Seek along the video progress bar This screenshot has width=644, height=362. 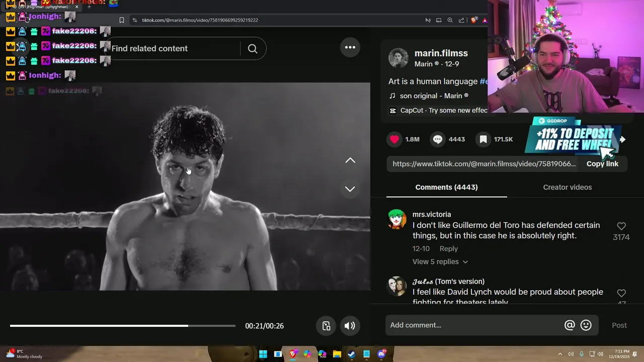coord(122,326)
